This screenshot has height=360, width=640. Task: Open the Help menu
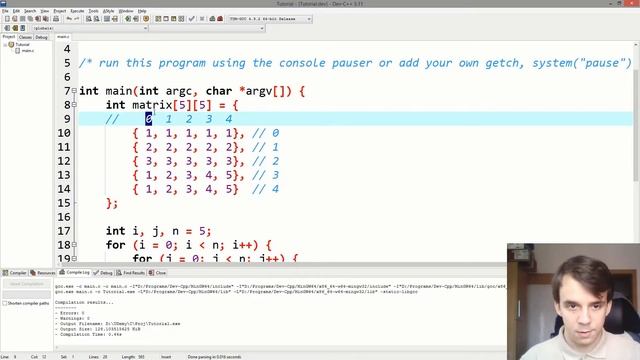point(142,11)
